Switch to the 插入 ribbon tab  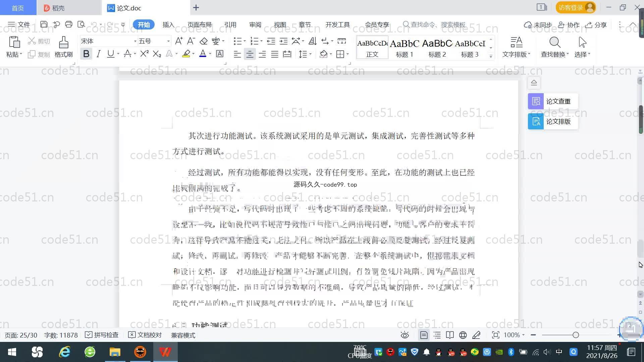click(x=168, y=25)
